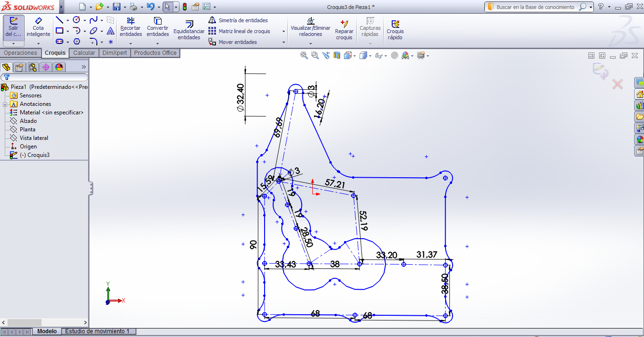This screenshot has height=337, width=644.
Task: Click the Salir del croquis button
Action: [13, 27]
